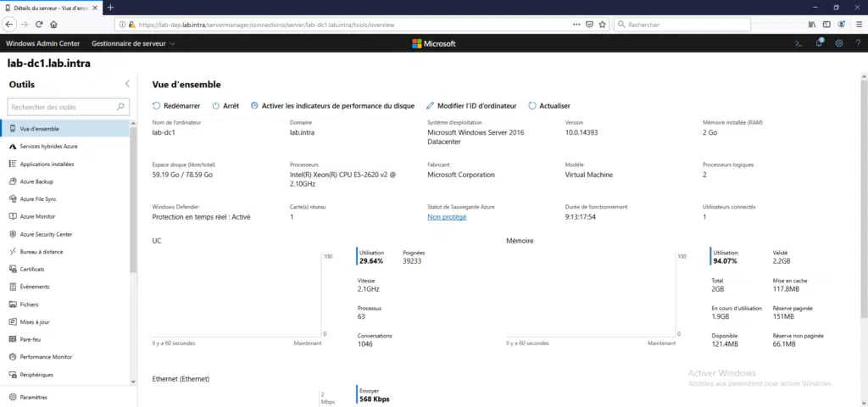Open the PowerShell console icon in header
This screenshot has height=407, width=868.
(798, 43)
